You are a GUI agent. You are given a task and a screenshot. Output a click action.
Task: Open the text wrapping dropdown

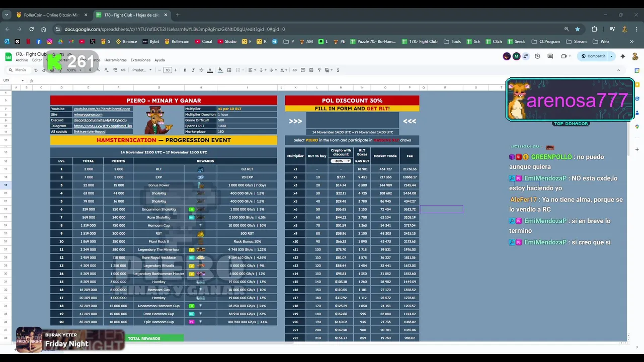272,70
